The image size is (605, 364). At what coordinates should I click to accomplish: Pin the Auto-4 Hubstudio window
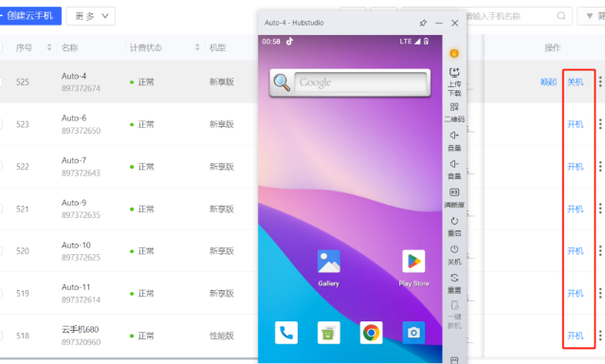coord(423,23)
